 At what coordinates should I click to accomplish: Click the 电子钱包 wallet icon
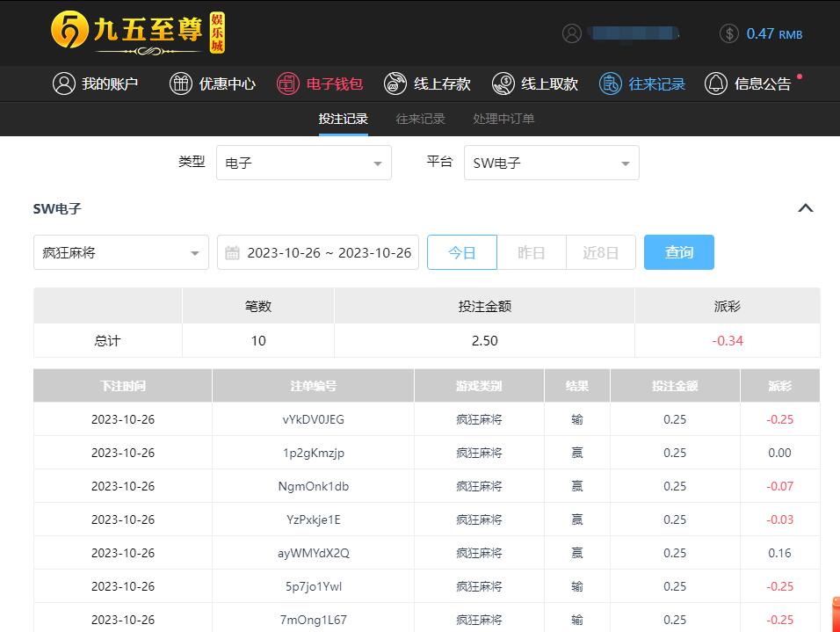(x=288, y=84)
